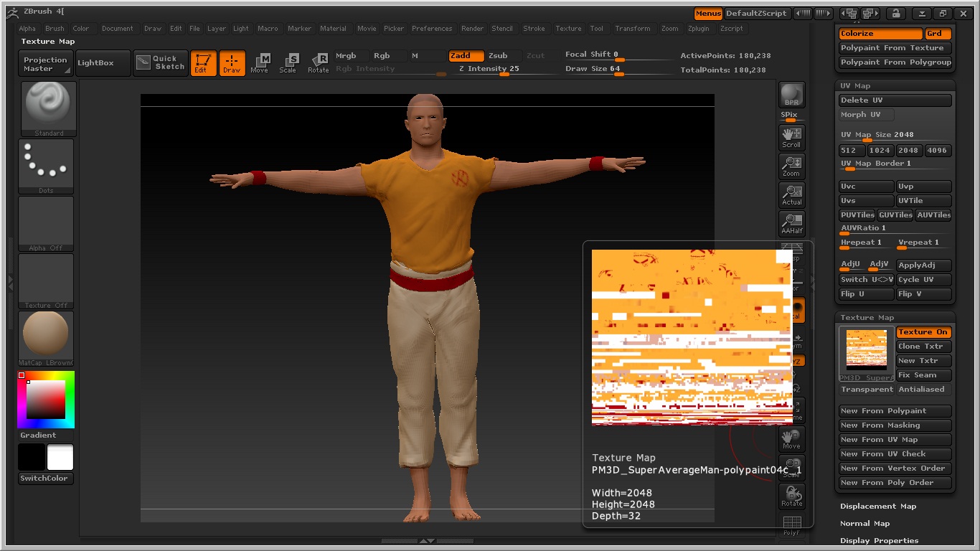
Task: Click Clone Txtr button
Action: tap(923, 347)
